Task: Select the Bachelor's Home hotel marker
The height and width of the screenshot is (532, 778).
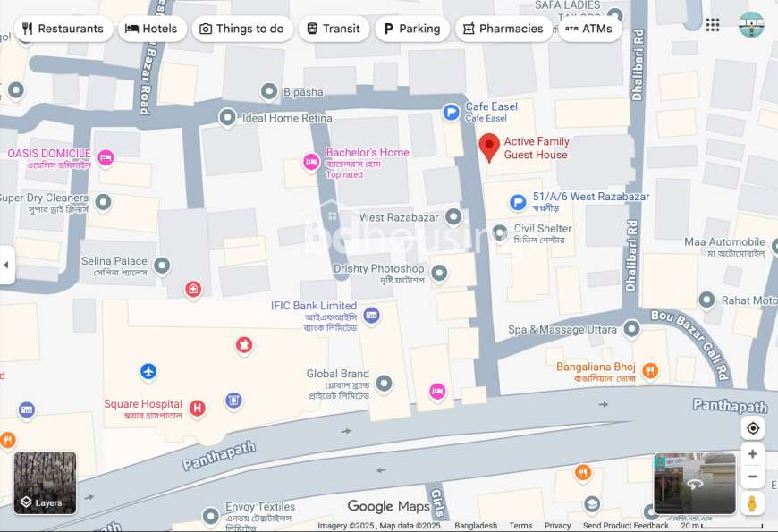Action: (311, 162)
